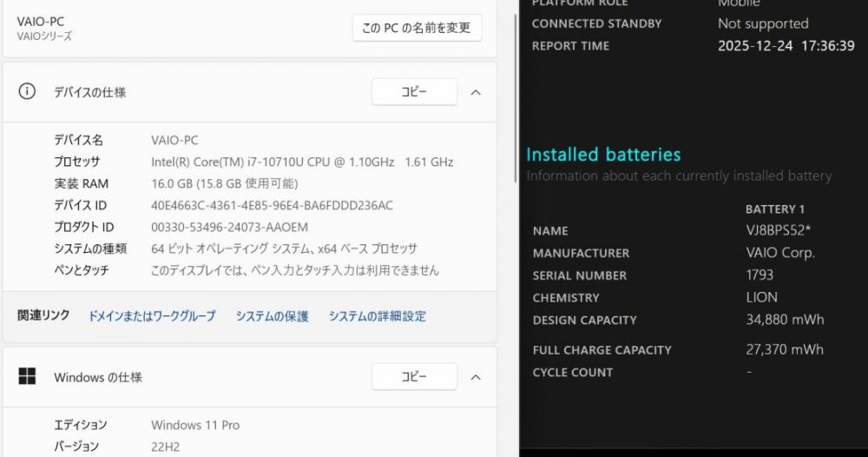Copy the Windows specifications

click(414, 377)
